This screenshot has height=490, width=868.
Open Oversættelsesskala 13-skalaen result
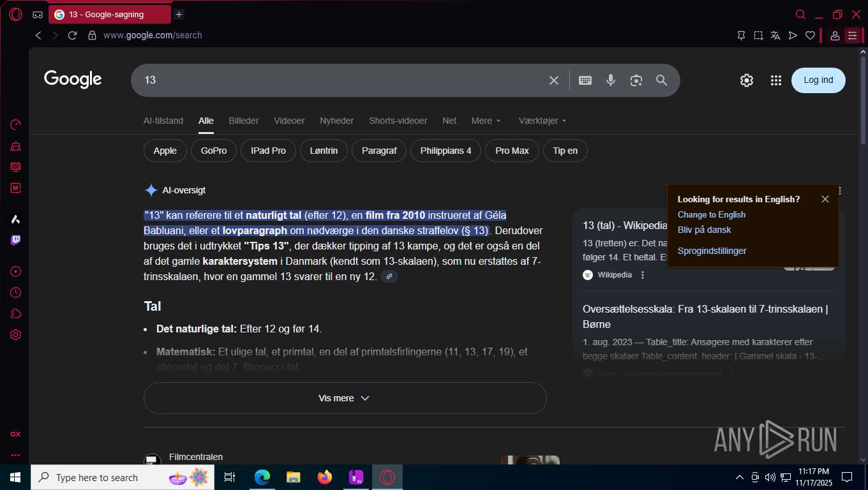(x=705, y=316)
